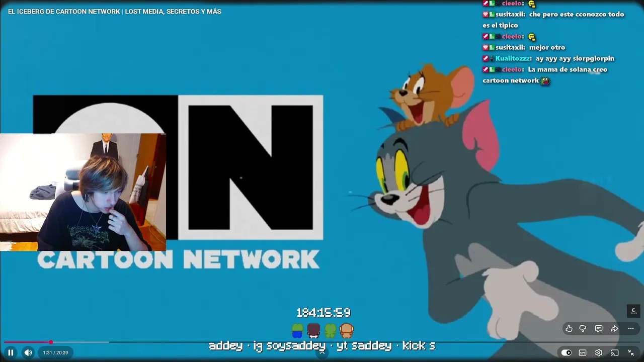The height and width of the screenshot is (362, 644).
Task: Pause the video playback
Action: tap(11, 352)
